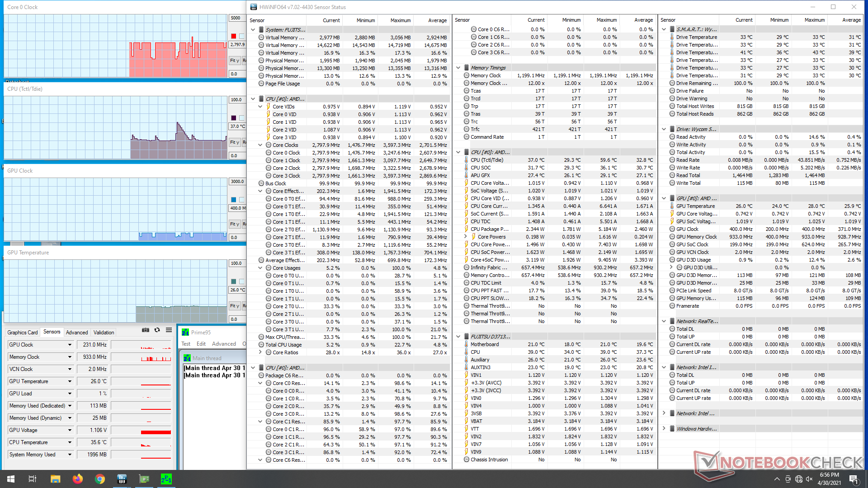Open the GPU-Z hamburger menu
Screen dimensions: 868x488
pos(169,330)
